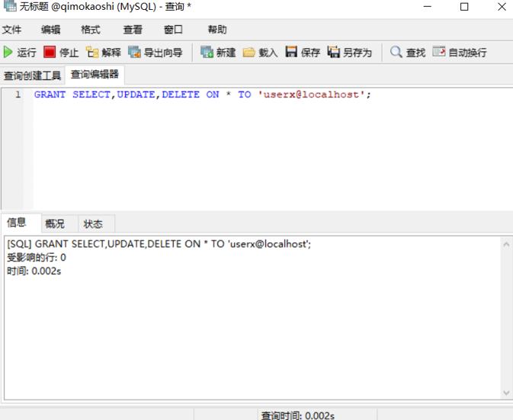Click 查询时间: 0.002s in status bar
The height and width of the screenshot is (420, 513).
[298, 415]
